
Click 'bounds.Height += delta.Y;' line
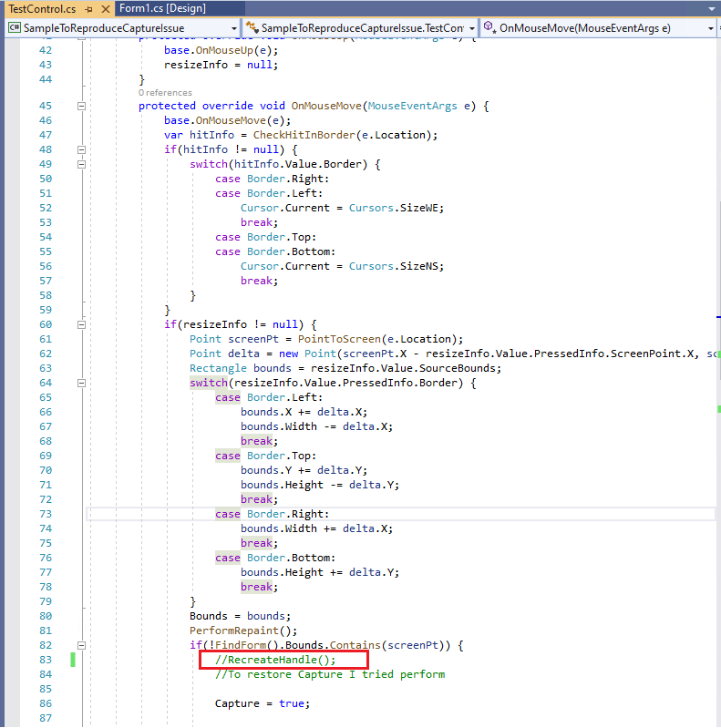tap(320, 572)
